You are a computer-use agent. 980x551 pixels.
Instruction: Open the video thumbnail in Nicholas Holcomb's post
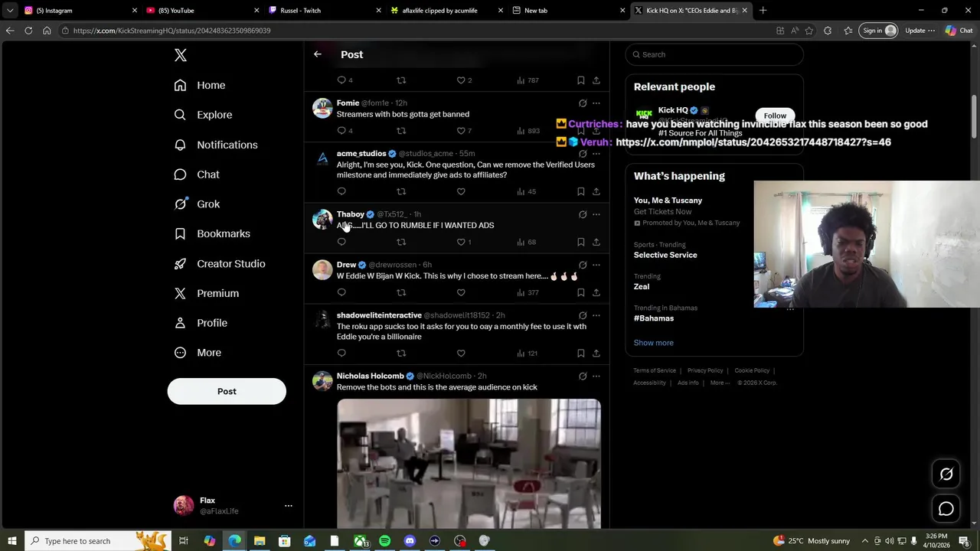469,464
